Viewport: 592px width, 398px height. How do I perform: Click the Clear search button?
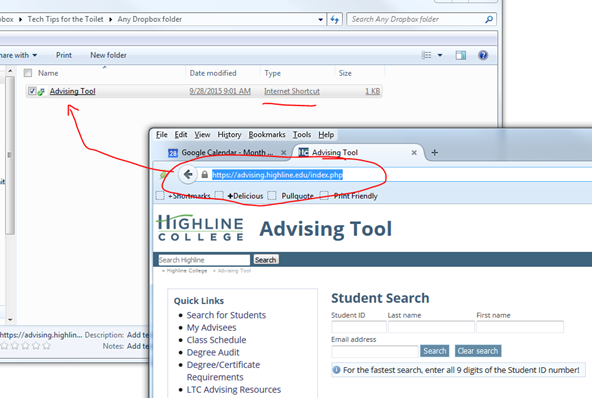point(478,351)
